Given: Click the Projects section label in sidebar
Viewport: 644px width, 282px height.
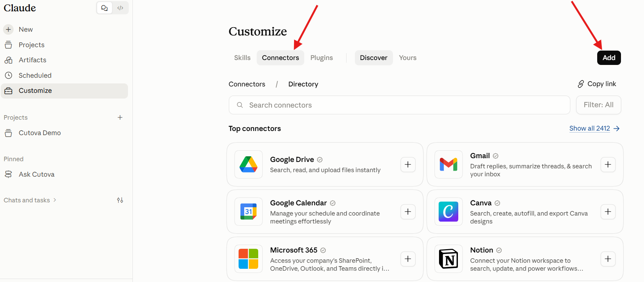Looking at the screenshot, I should coord(15,117).
